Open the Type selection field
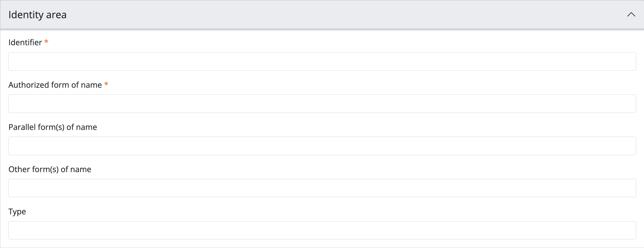This screenshot has height=248, width=644. pyautogui.click(x=322, y=230)
